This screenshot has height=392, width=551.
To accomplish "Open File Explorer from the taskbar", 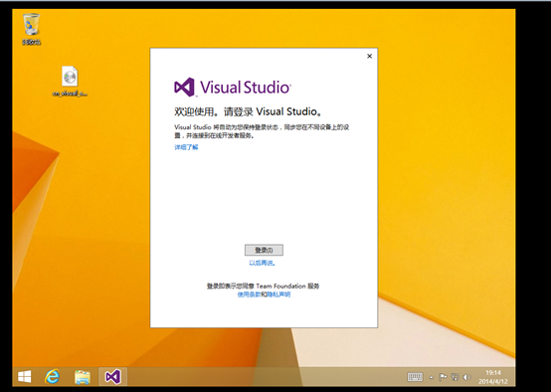I will tap(83, 377).
